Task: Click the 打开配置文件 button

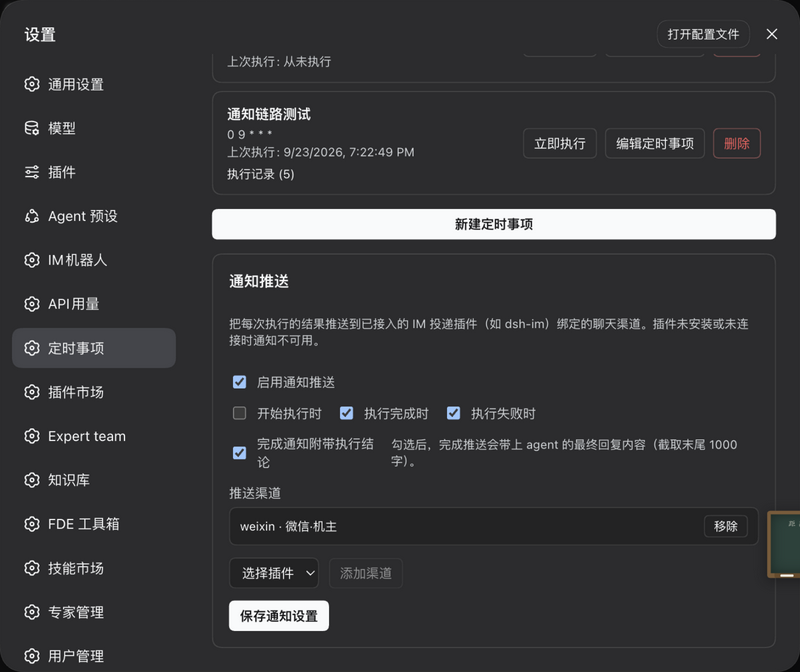Action: pyautogui.click(x=703, y=34)
